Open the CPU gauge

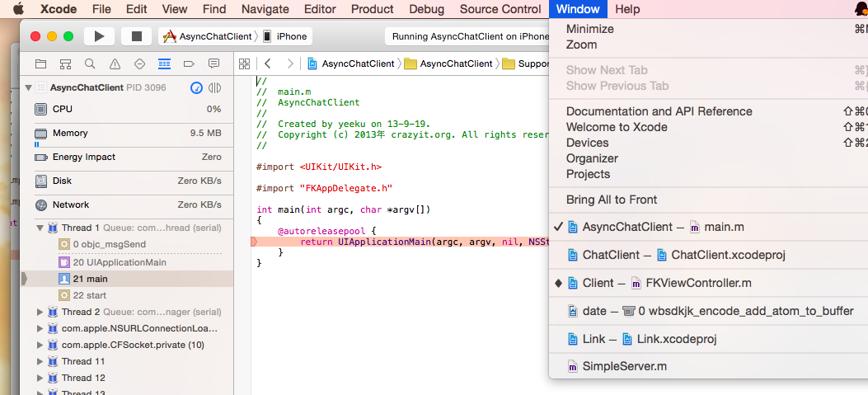[128, 109]
